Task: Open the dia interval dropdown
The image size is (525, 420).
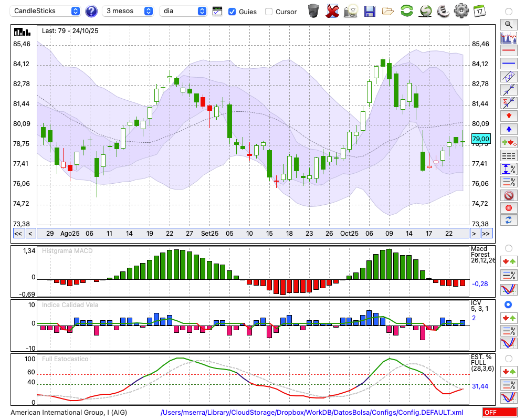Action: click(x=183, y=11)
